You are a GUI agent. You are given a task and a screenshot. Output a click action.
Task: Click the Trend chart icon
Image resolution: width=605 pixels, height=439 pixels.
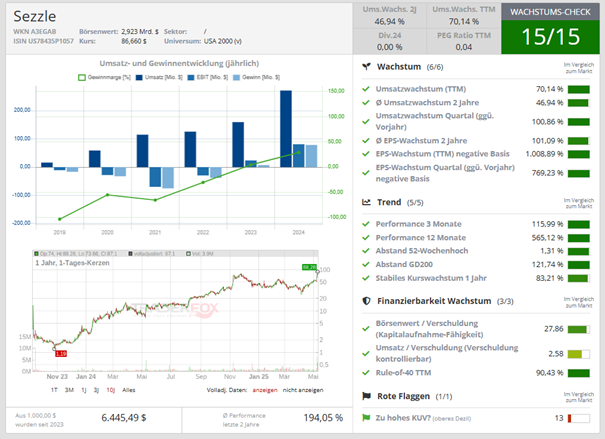[366, 202]
